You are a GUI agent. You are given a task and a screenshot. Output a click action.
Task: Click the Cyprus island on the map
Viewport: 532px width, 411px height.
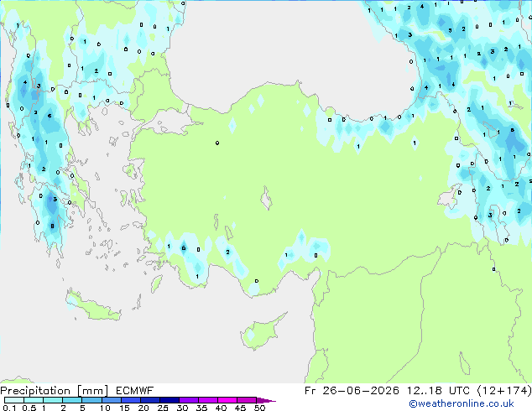pos(261,332)
